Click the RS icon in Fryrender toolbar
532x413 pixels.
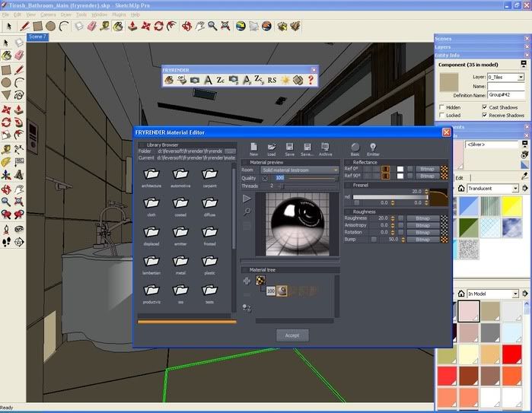coord(272,79)
